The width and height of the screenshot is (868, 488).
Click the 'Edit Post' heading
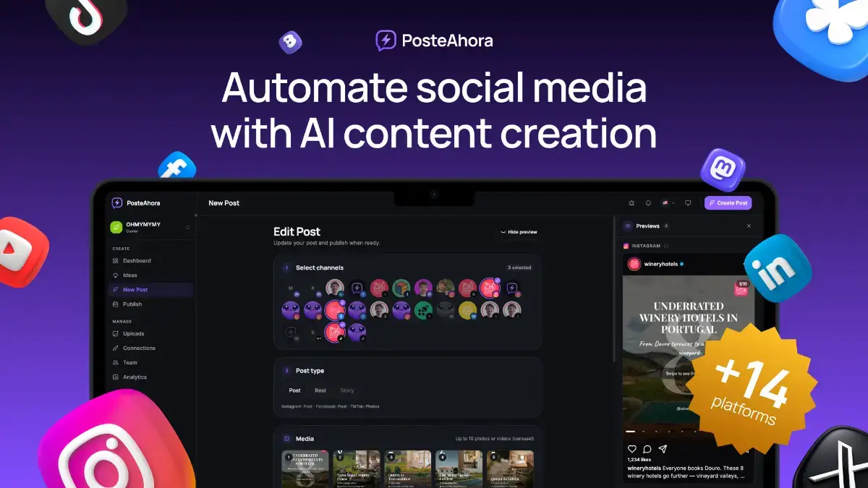[297, 231]
